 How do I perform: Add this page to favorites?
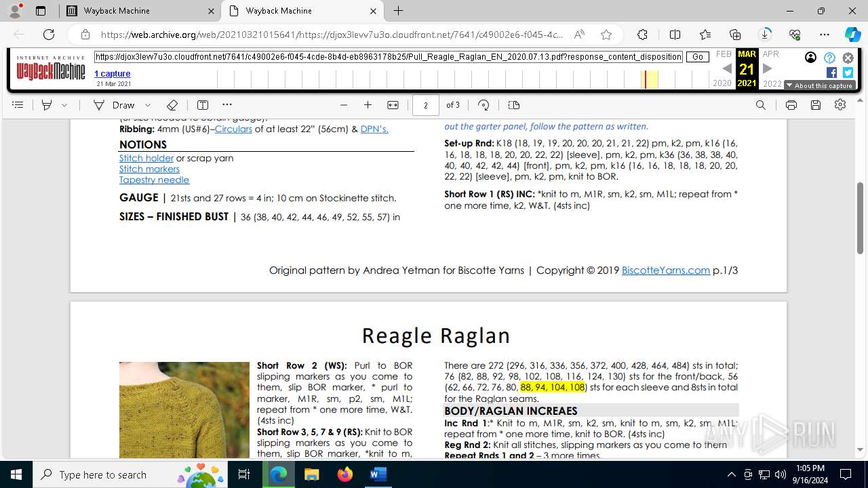pos(606,35)
